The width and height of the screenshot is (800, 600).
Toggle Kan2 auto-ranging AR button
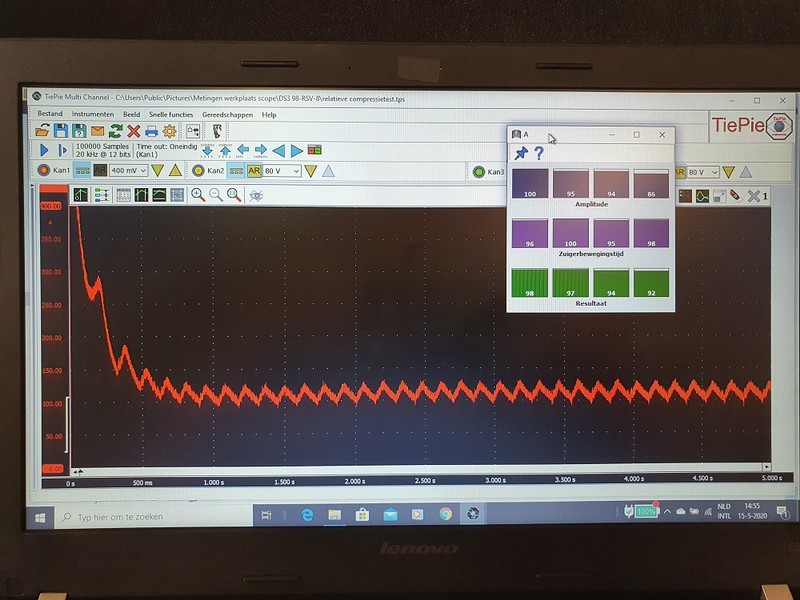(254, 171)
